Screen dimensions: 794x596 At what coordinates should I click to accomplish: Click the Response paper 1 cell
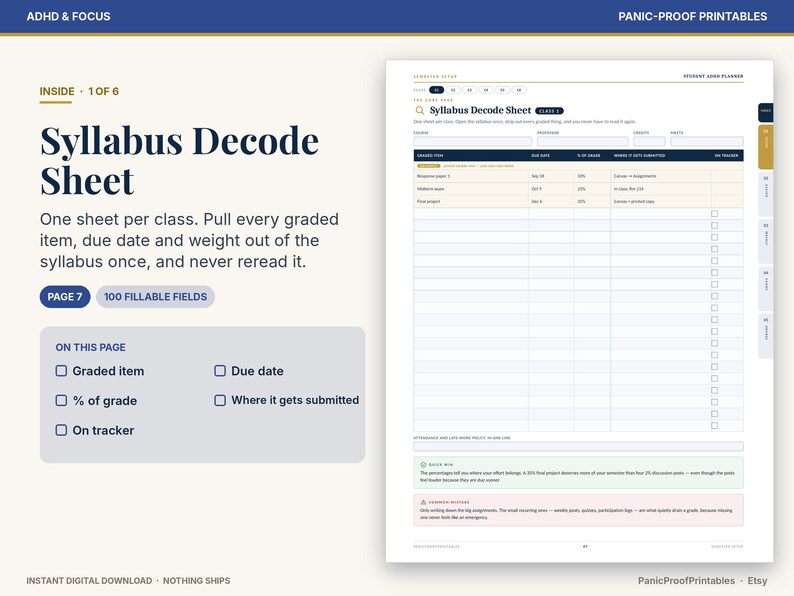pos(471,176)
